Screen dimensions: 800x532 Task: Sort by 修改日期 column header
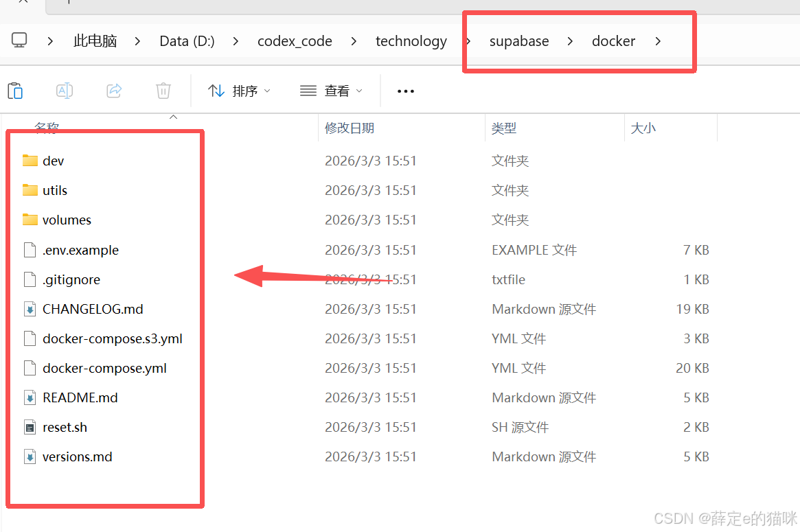point(350,128)
